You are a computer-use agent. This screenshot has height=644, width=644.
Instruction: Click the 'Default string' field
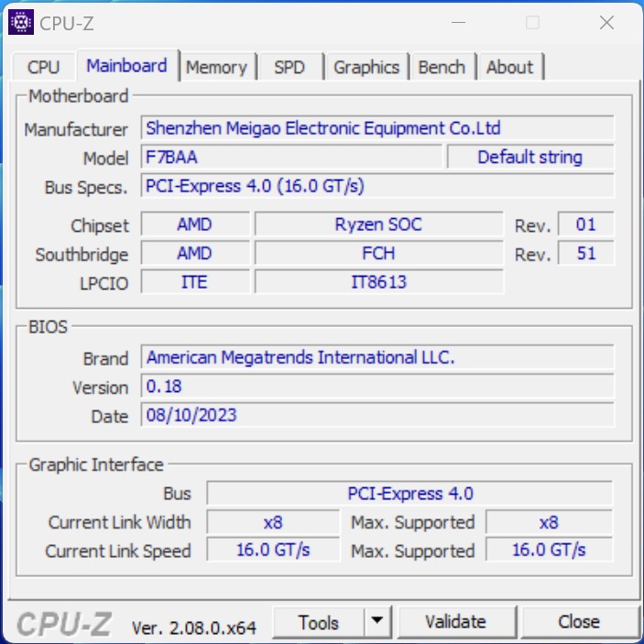[529, 157]
